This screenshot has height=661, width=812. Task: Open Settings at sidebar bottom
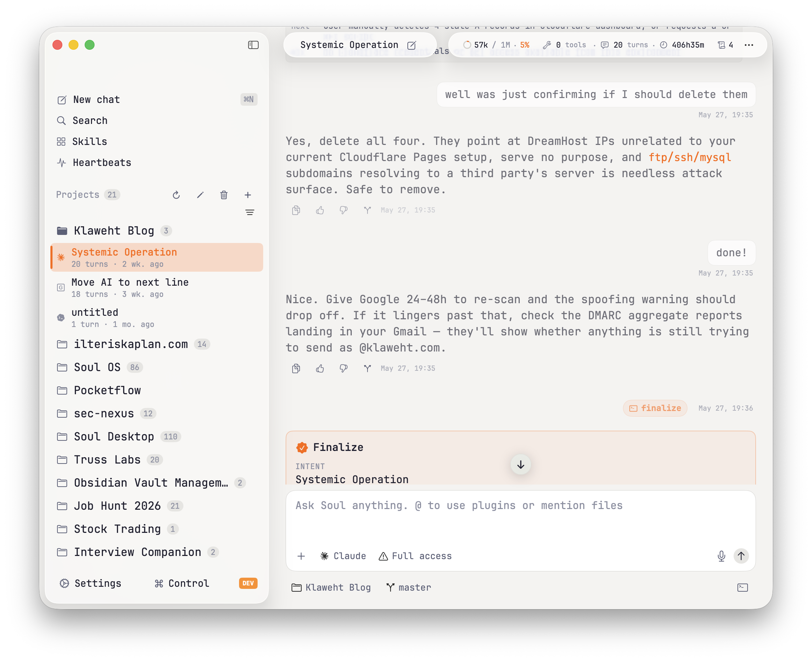(x=90, y=583)
